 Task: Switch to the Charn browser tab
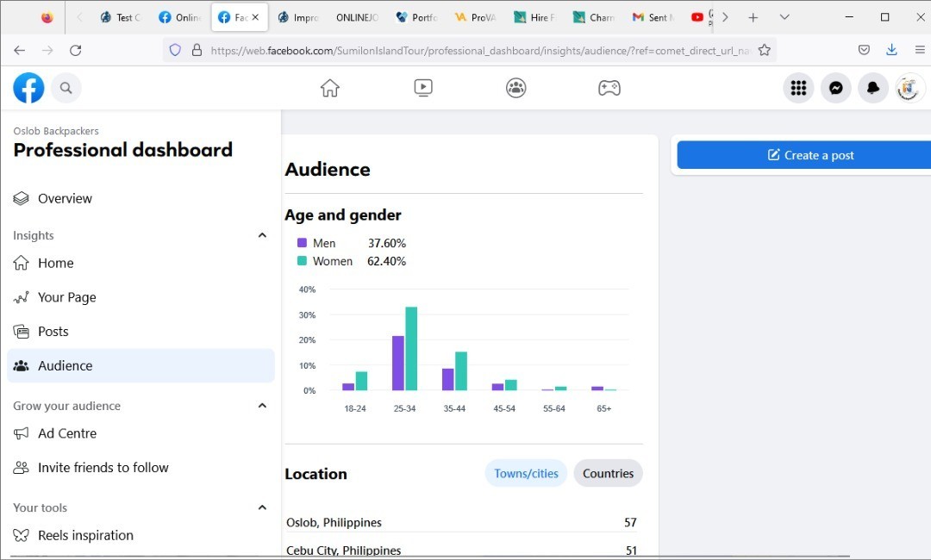pos(594,17)
